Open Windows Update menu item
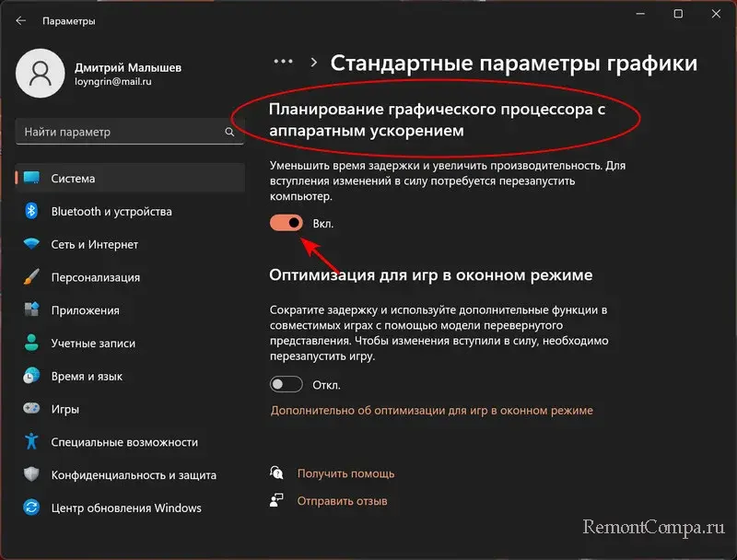Screen dimensions: 737x560 pyautogui.click(x=126, y=507)
